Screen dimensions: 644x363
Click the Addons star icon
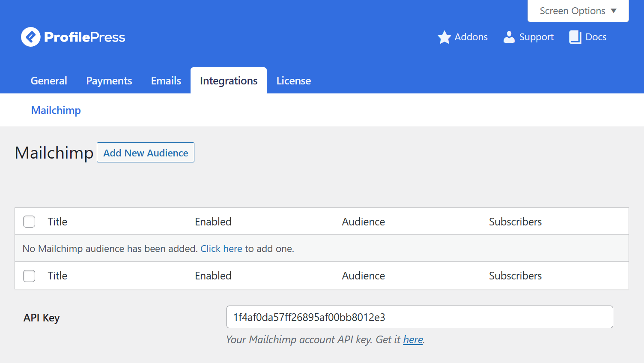[x=444, y=37]
